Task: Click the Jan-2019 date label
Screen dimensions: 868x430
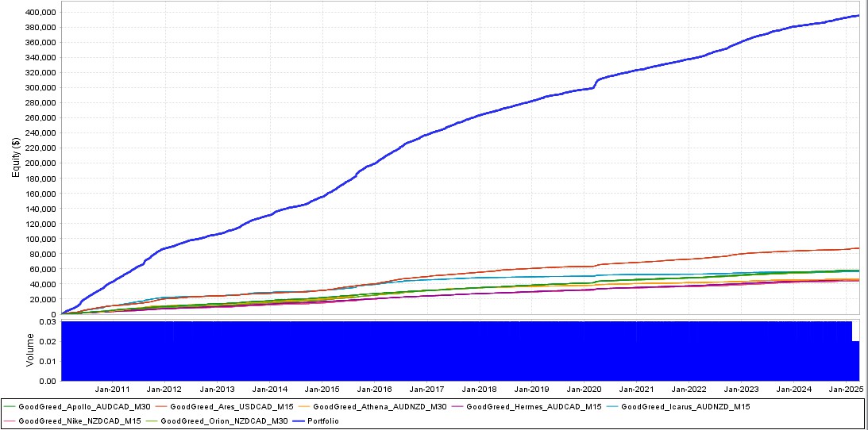Action: [x=531, y=389]
